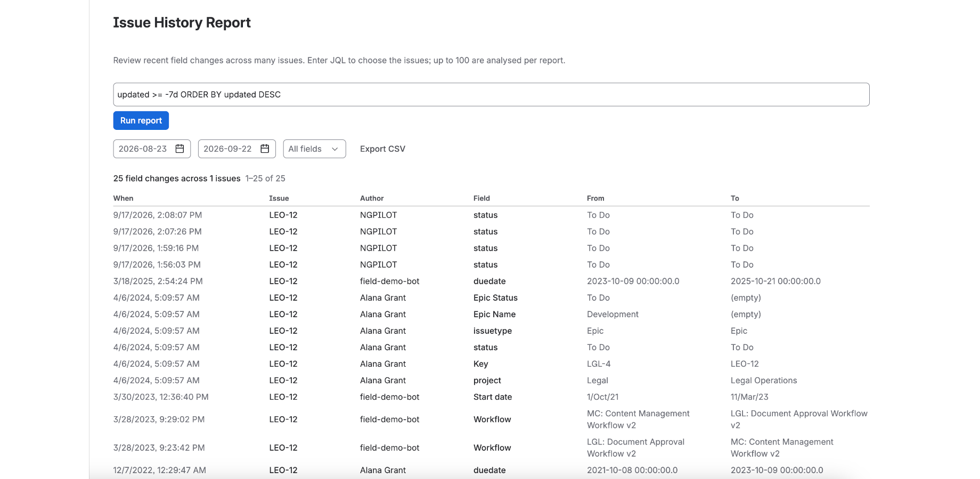Click the Epic Name field cell
This screenshot has width=980, height=479.
tap(494, 314)
